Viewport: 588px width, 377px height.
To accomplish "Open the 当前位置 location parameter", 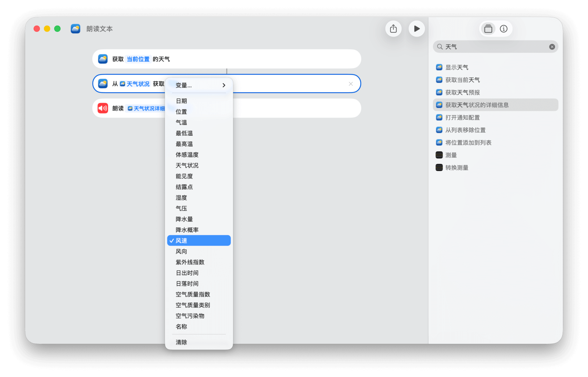I will coord(138,59).
